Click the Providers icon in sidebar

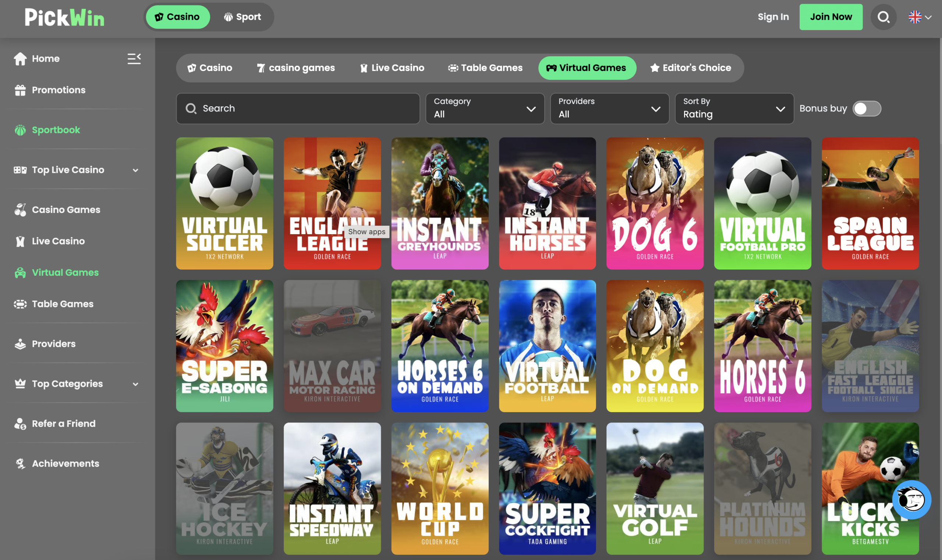[20, 344]
